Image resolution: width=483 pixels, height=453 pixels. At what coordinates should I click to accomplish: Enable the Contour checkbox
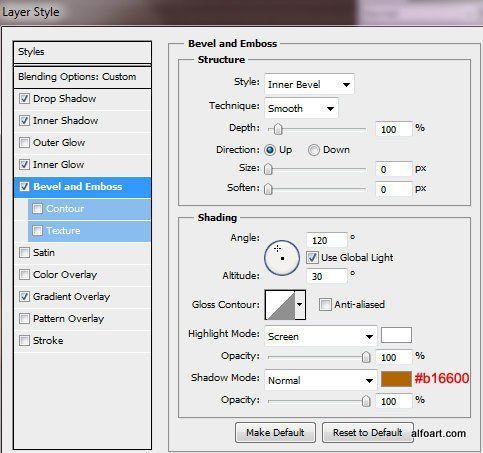coord(37,209)
